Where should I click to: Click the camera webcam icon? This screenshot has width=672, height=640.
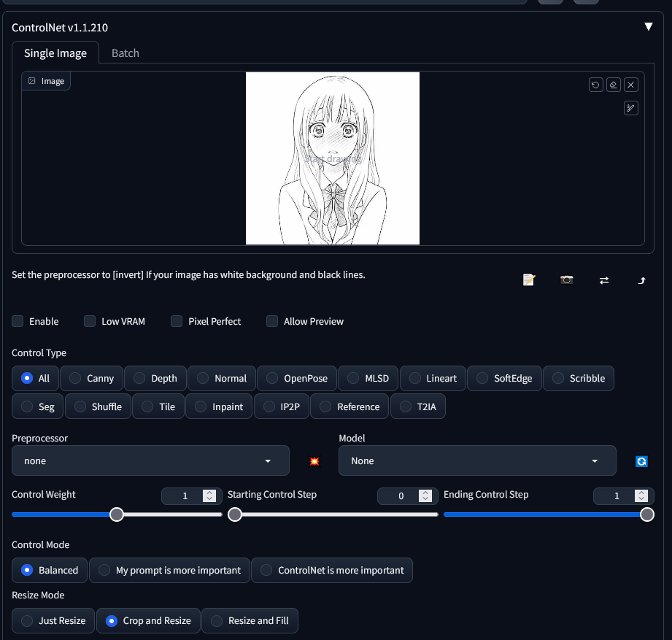[567, 280]
